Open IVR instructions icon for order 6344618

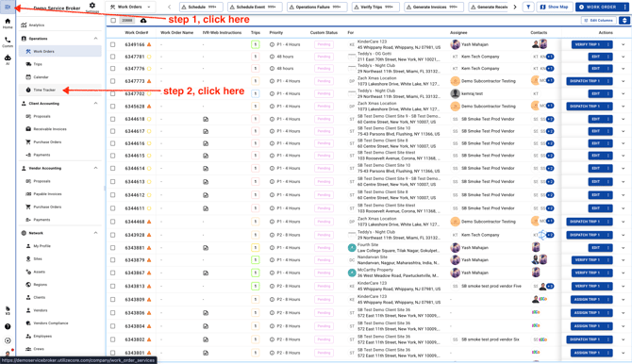[x=206, y=120]
